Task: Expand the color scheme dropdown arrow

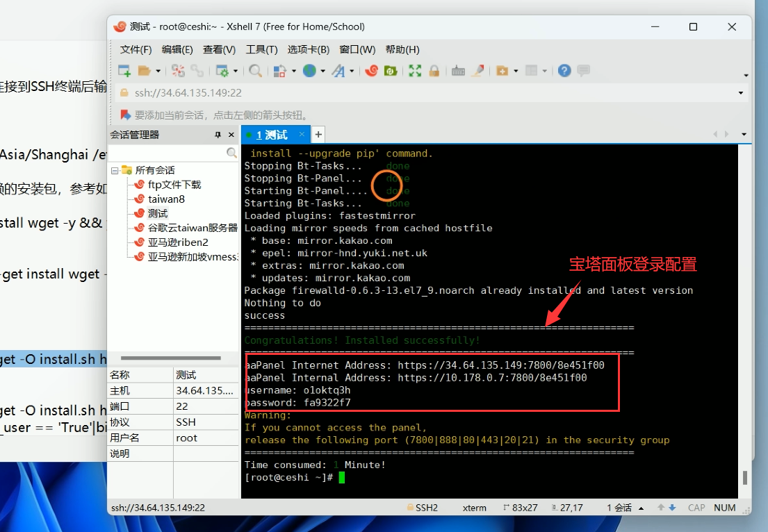Action: click(294, 71)
